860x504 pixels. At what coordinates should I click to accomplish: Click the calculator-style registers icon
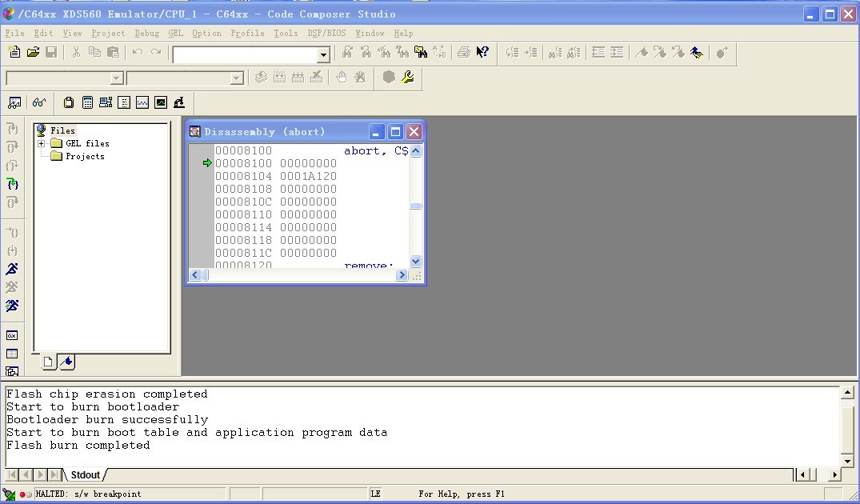(87, 102)
